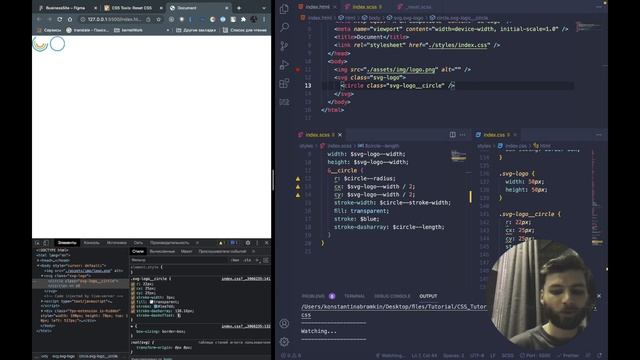Open the index.css source link for .svg-logo__circle

pyautogui.click(x=246, y=279)
